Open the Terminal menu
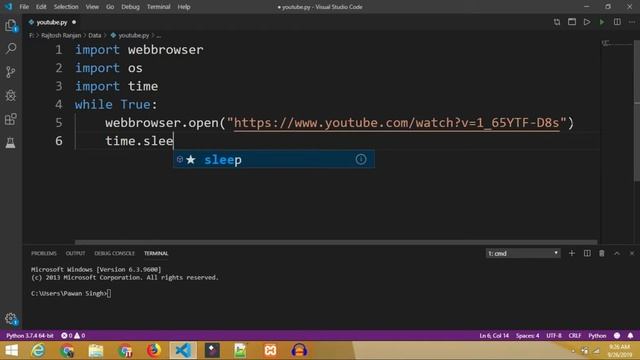Image resolution: width=640 pixels, height=360 pixels. click(x=158, y=7)
